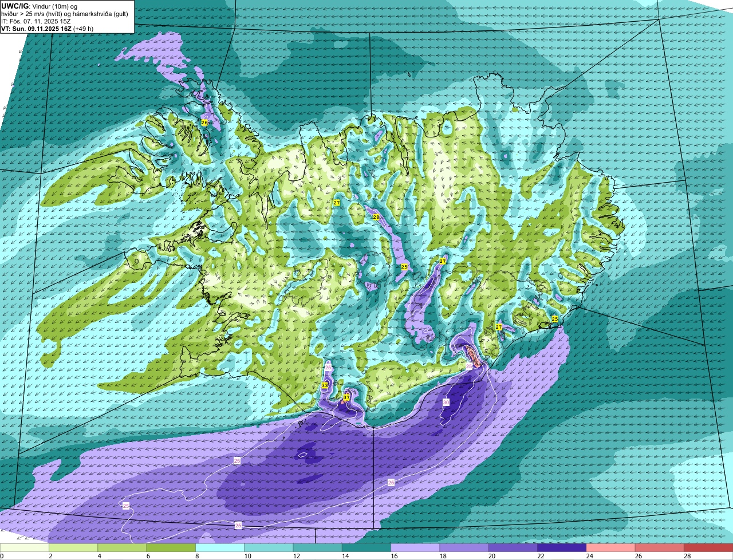The width and height of the screenshot is (733, 560).
Task: Click the legend tick label "22"
Action: 539,556
